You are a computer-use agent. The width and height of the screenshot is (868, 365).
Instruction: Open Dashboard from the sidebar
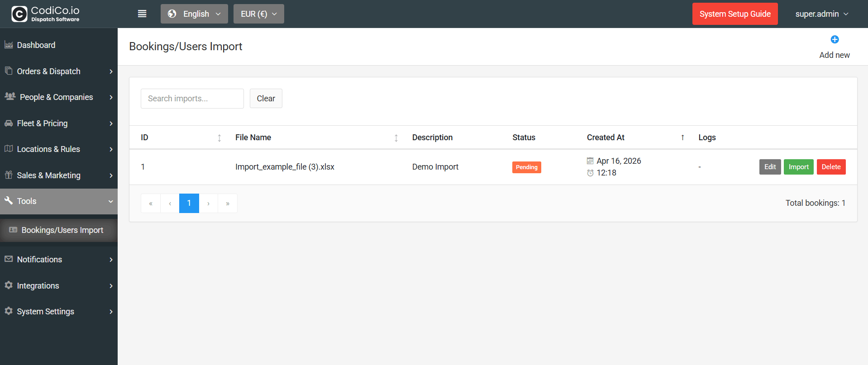tap(36, 45)
